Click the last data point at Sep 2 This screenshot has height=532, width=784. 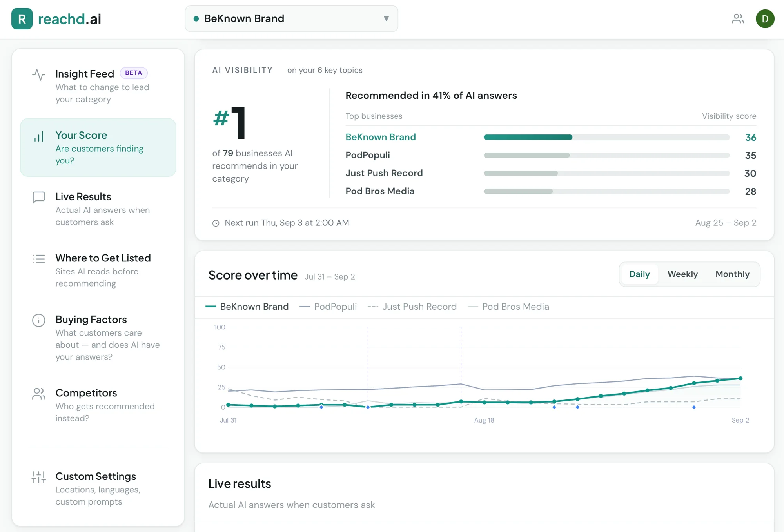(740, 378)
